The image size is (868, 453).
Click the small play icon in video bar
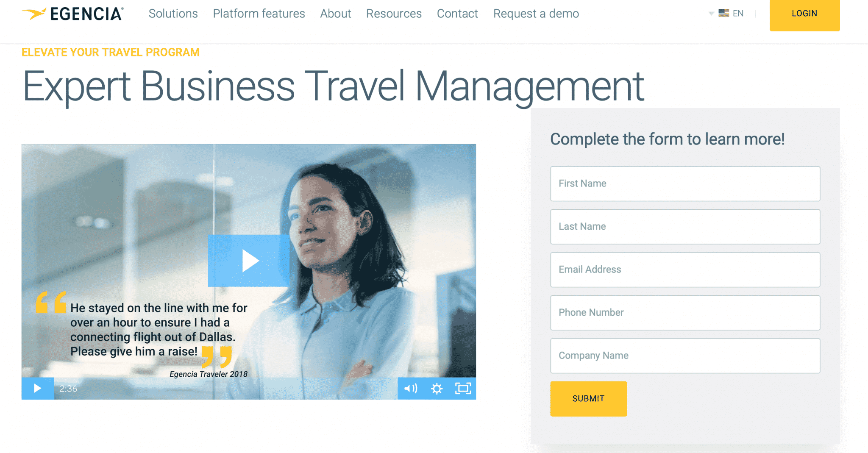point(38,388)
